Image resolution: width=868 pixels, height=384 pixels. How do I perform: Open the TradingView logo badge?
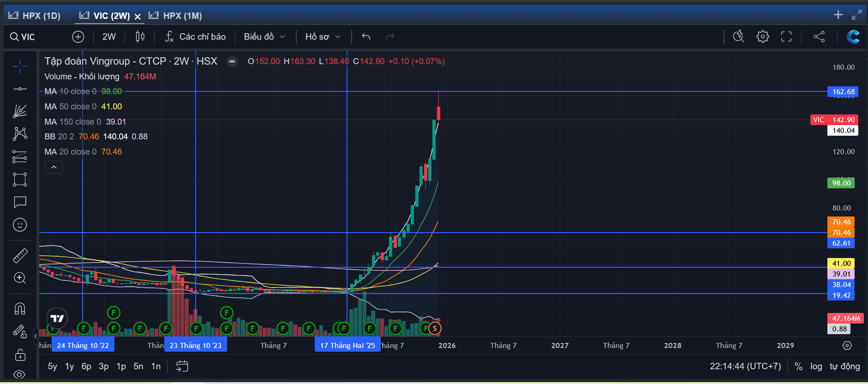(57, 318)
